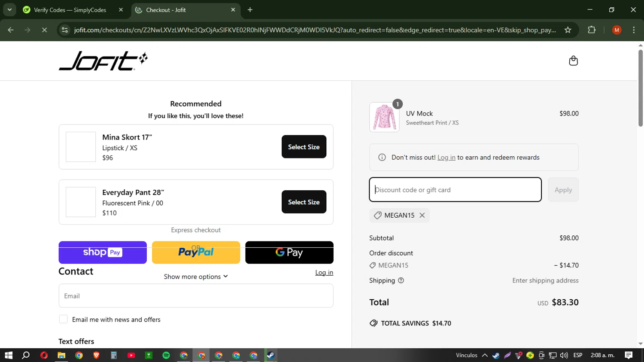
Task: Open the browser extensions puzzle icon
Action: point(592,30)
